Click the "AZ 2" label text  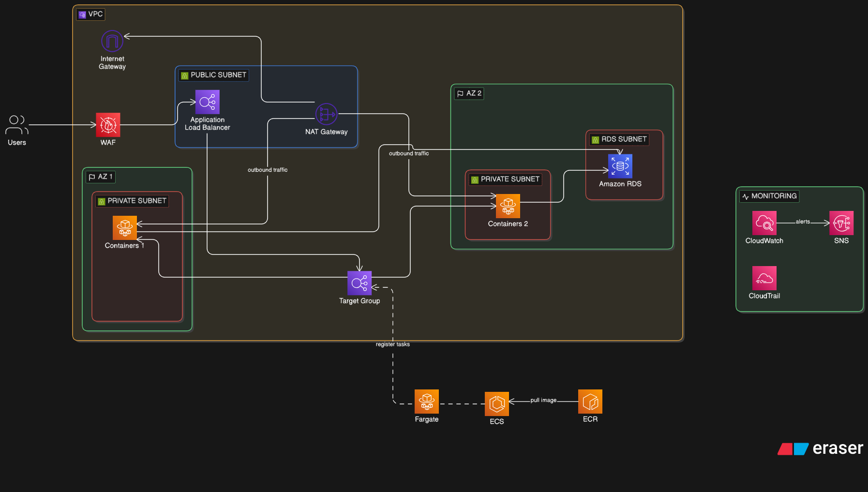pos(474,93)
